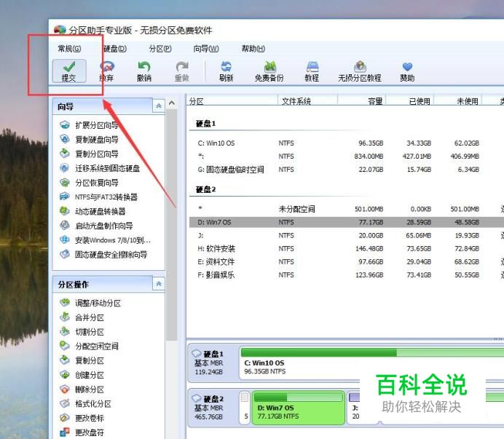Open 无损分区教程 tutorial icon
504x439 pixels.
pos(360,66)
